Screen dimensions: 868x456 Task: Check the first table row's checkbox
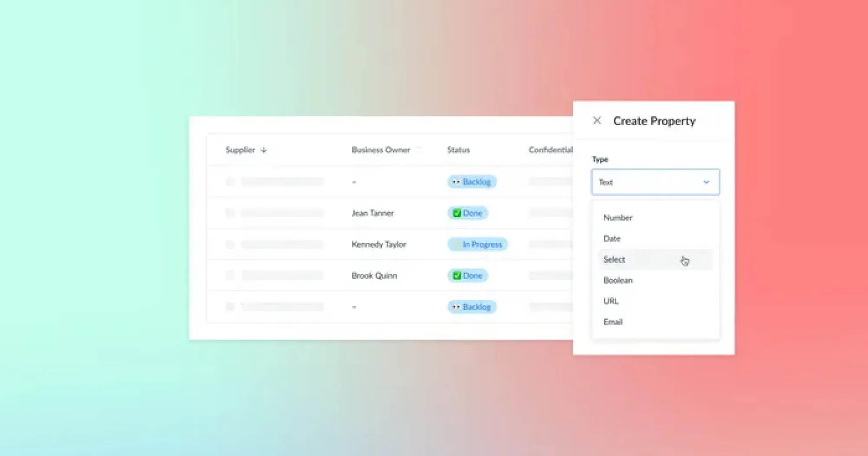[x=230, y=182]
